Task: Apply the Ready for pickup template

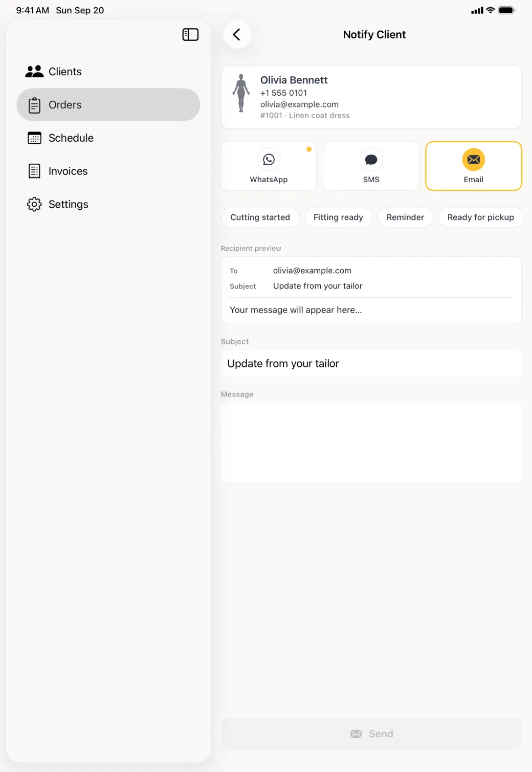Action: tap(480, 217)
